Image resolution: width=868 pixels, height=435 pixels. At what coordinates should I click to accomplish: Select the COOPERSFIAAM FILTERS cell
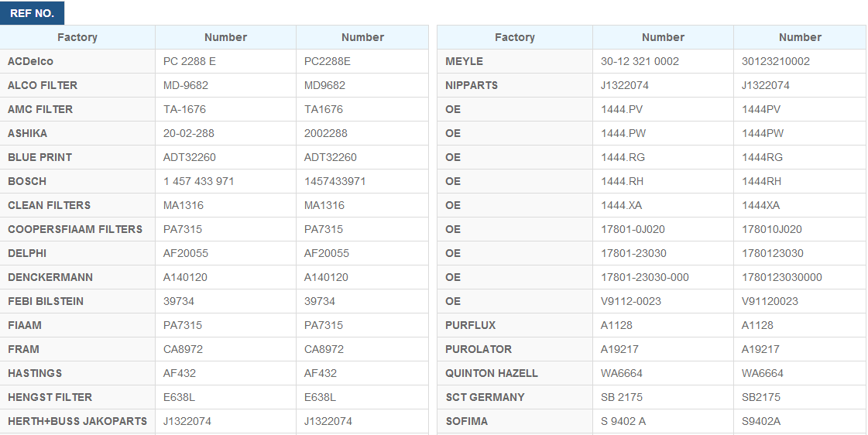coord(77,229)
